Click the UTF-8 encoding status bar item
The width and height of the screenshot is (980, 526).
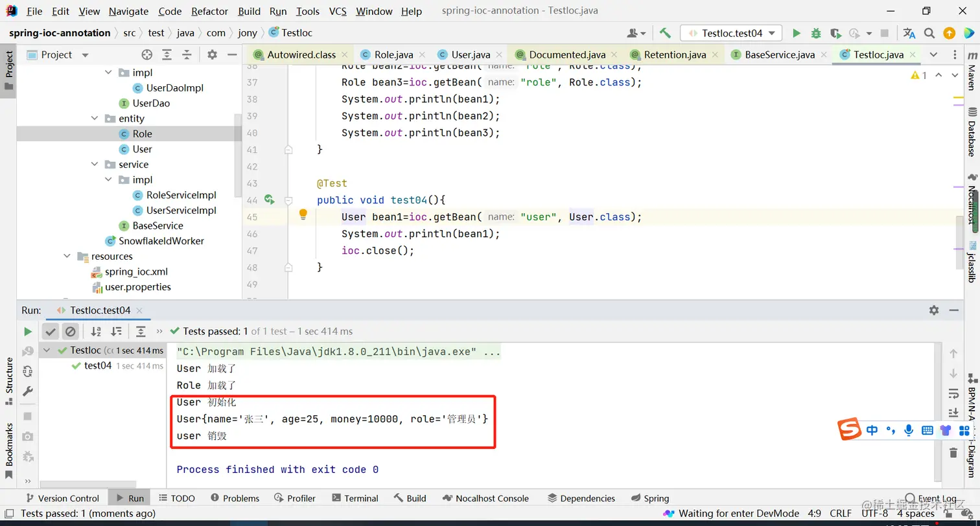[875, 513]
